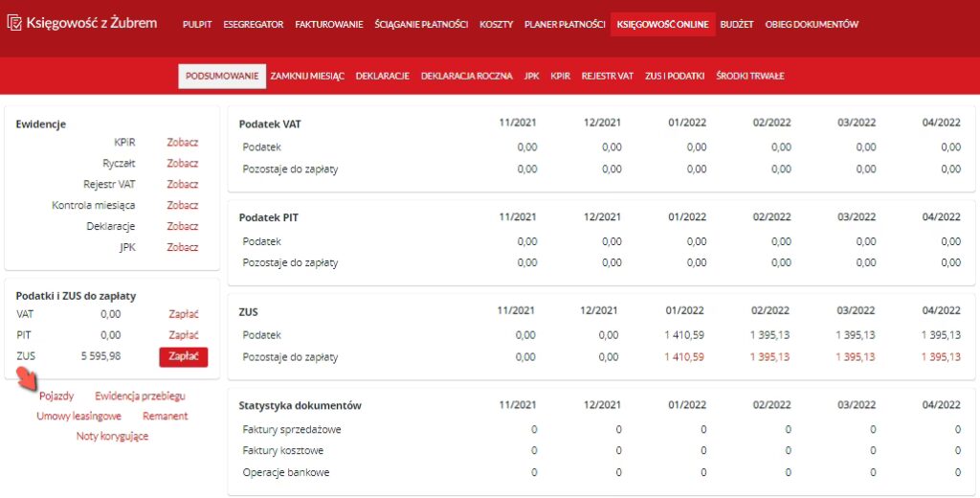This screenshot has width=980, height=498.
Task: Click Zobacz next to KPIR
Action: [182, 143]
